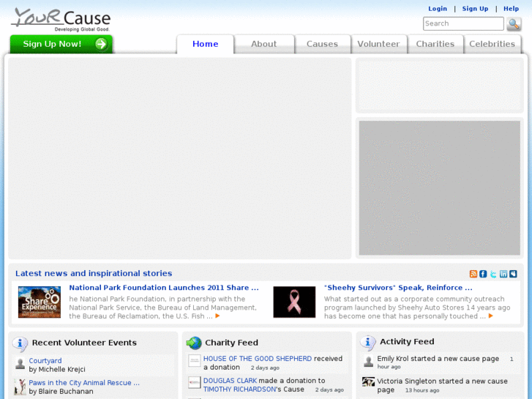Click the magnifying glass search icon
Viewport: 532px width, 399px height.
(x=514, y=24)
